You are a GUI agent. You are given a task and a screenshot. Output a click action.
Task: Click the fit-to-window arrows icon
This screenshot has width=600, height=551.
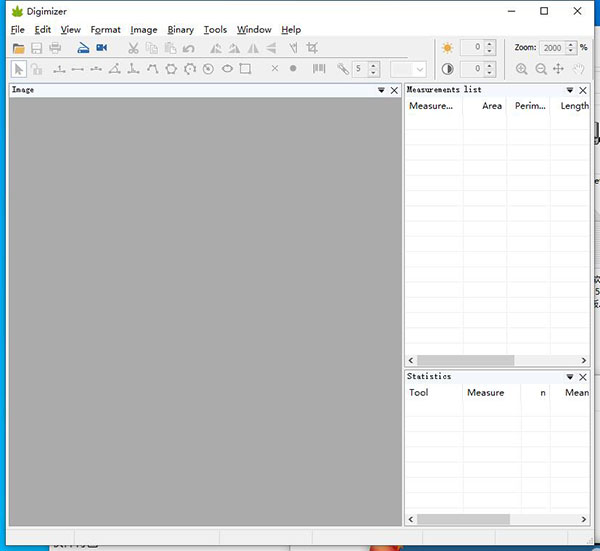[x=559, y=69]
